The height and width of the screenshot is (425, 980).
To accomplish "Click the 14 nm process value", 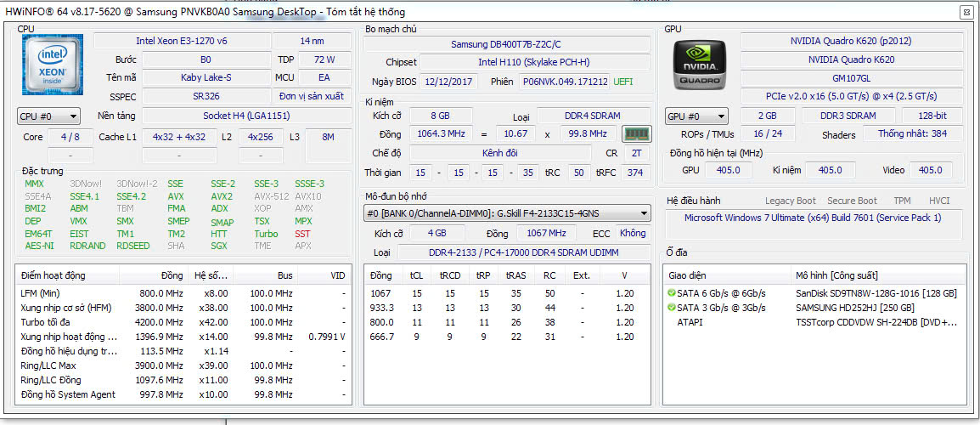I will click(x=311, y=41).
